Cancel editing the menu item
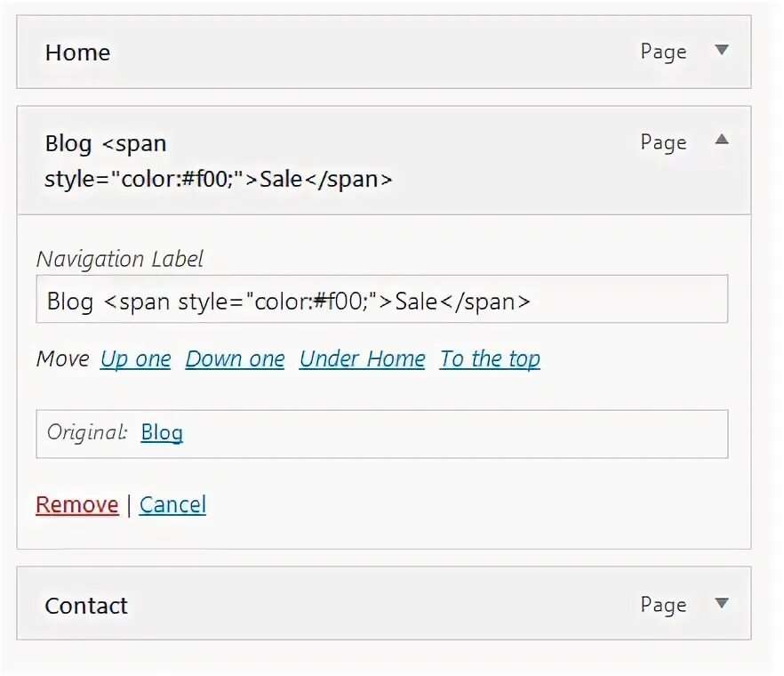 coord(172,505)
